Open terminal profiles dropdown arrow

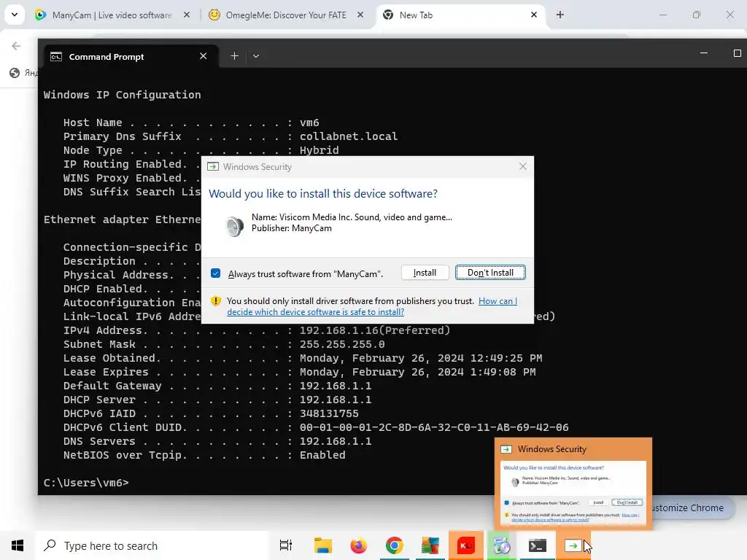pyautogui.click(x=256, y=56)
